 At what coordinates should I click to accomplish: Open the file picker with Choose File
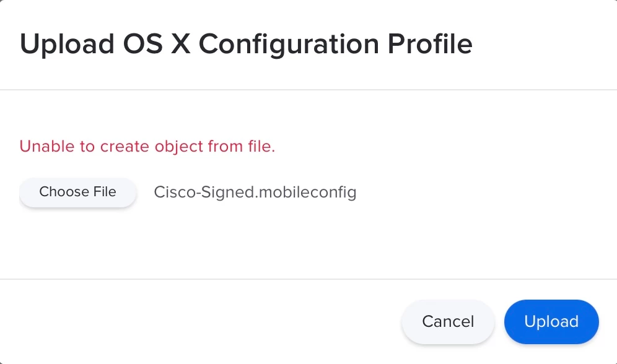tap(77, 192)
